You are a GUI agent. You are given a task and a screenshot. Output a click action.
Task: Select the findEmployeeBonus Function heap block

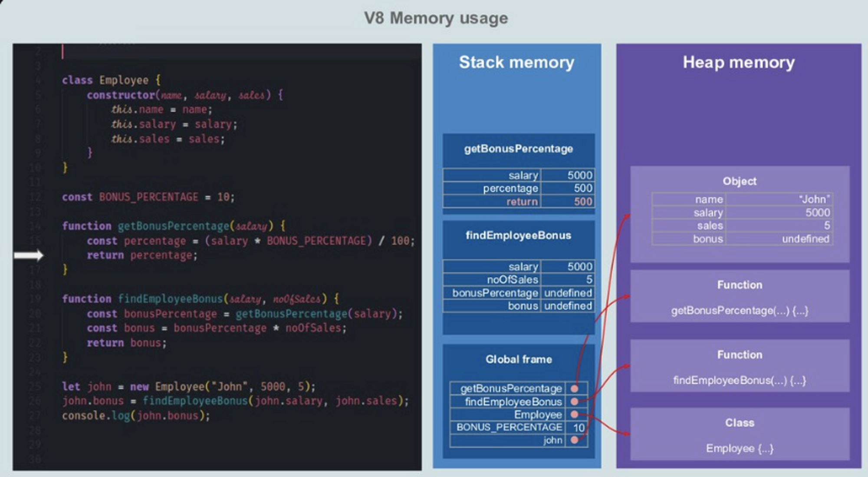pyautogui.click(x=739, y=366)
